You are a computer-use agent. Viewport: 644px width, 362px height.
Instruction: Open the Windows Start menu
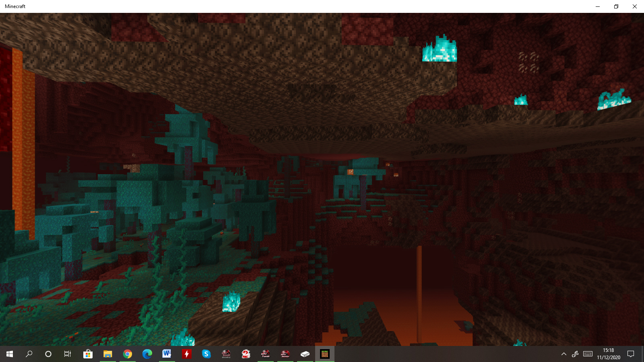10,354
